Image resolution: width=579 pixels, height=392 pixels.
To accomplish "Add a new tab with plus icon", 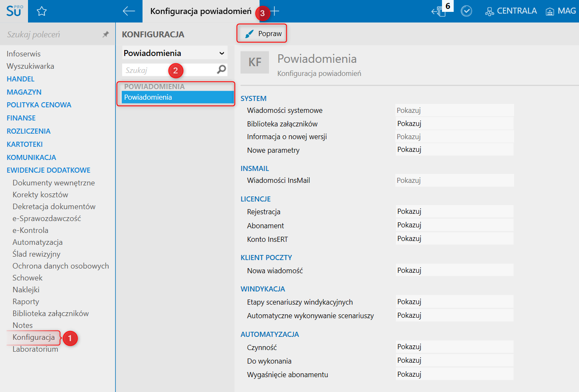I will pos(275,11).
